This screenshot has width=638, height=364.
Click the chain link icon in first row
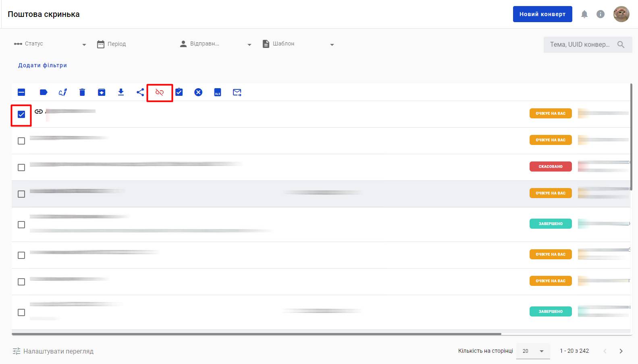[x=39, y=112]
